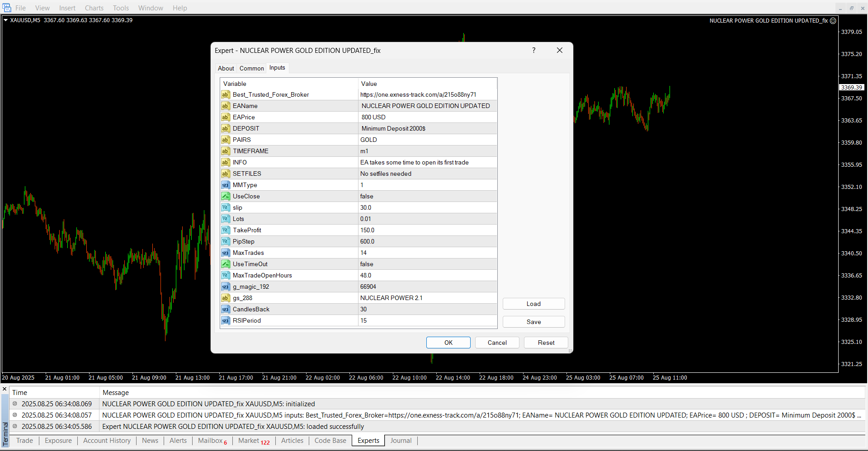Toggle the UseTimeOut false value
Viewport: 868px width, 451px height.
427,264
